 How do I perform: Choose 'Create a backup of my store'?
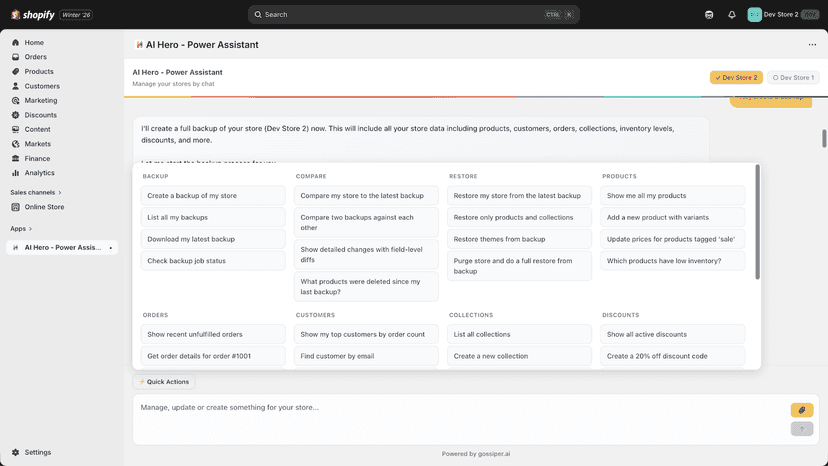[x=213, y=195]
